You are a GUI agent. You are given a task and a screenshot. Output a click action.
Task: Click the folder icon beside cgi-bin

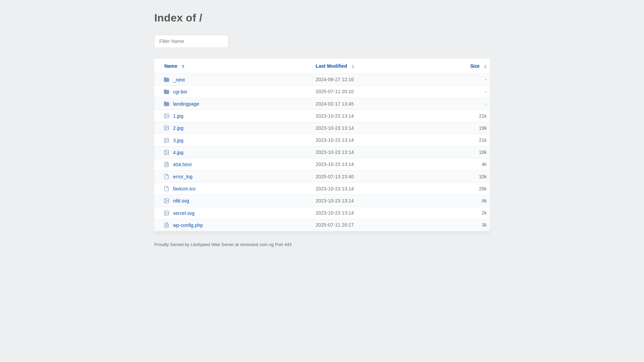[x=166, y=92]
